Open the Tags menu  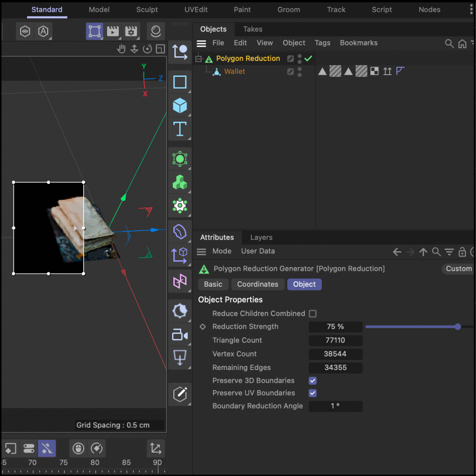coord(322,43)
